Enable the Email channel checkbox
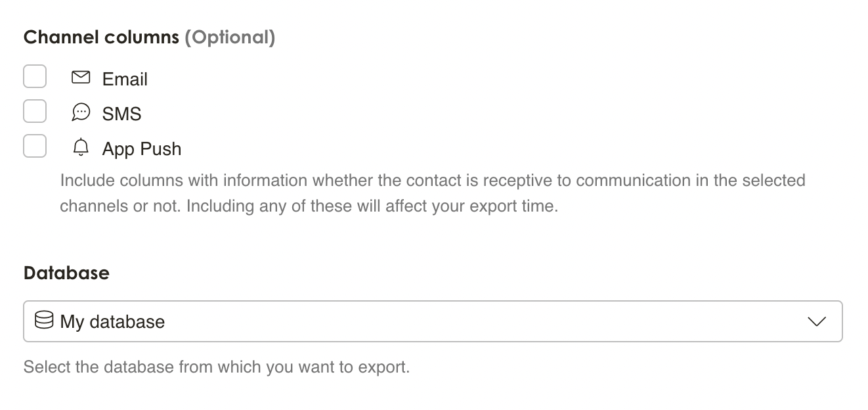This screenshot has width=868, height=410. click(35, 76)
